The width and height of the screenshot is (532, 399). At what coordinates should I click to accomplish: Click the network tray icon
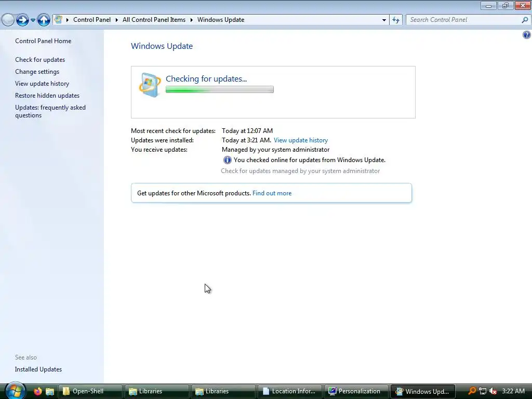(x=483, y=391)
